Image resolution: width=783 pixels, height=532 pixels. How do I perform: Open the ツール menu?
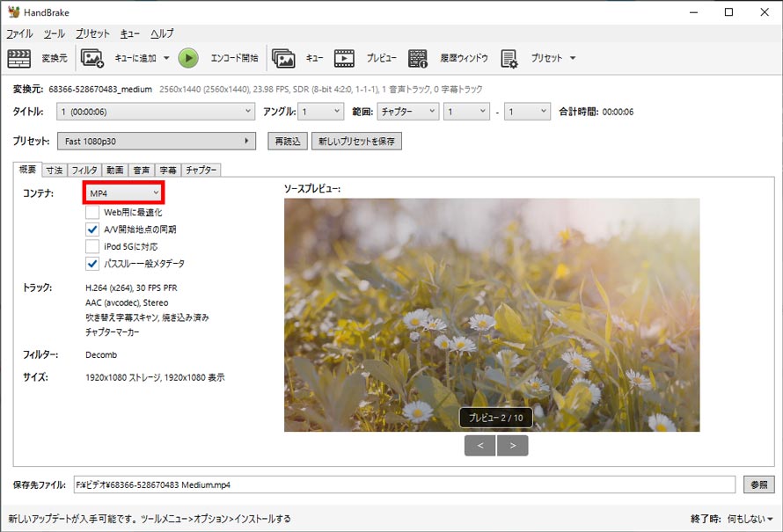click(54, 33)
